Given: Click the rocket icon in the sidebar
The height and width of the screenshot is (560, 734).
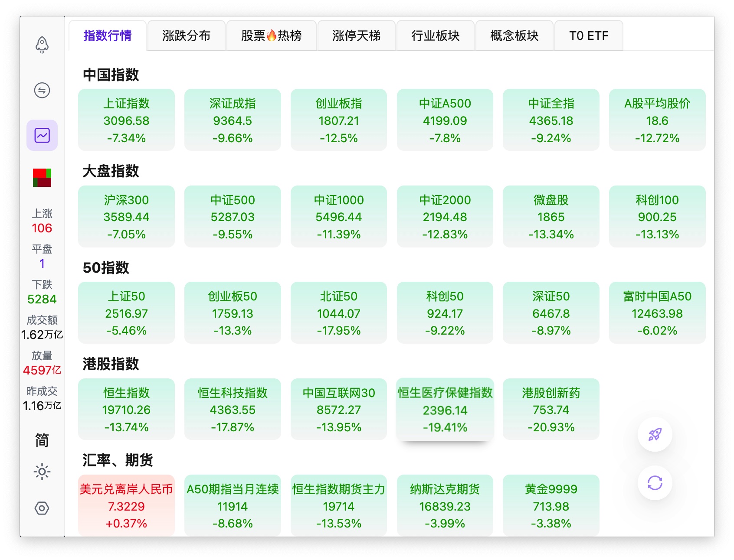Looking at the screenshot, I should tap(42, 45).
